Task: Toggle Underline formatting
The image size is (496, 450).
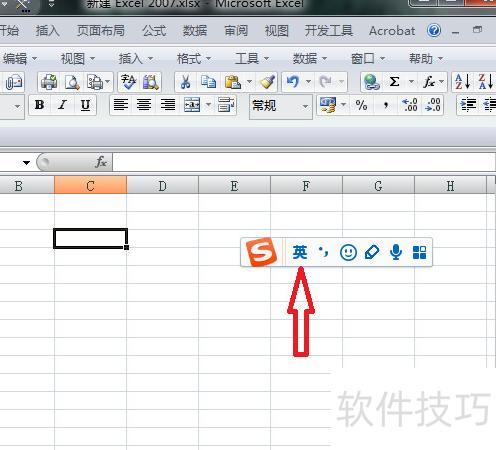Action: pyautogui.click(x=85, y=105)
